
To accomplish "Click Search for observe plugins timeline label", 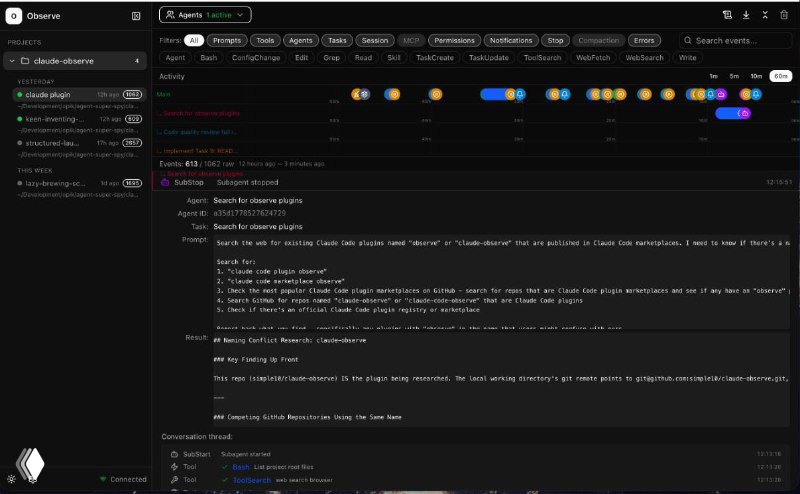I will [201, 113].
